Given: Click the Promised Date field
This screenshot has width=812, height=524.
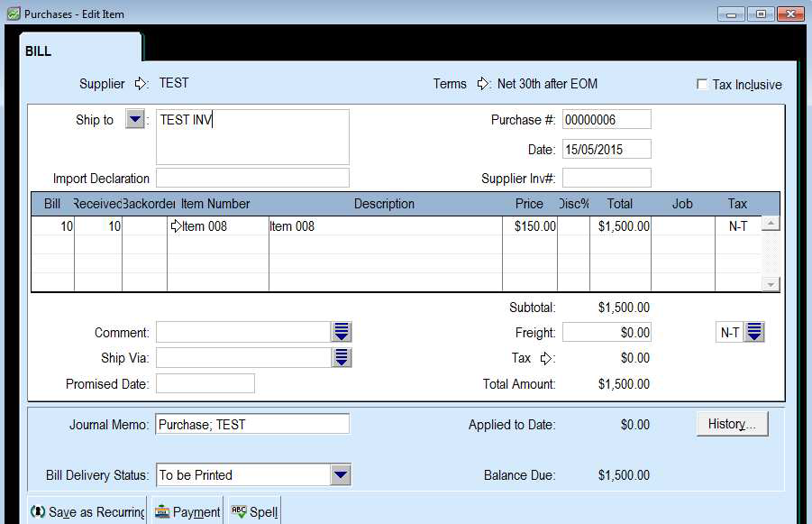Looking at the screenshot, I should [x=205, y=384].
